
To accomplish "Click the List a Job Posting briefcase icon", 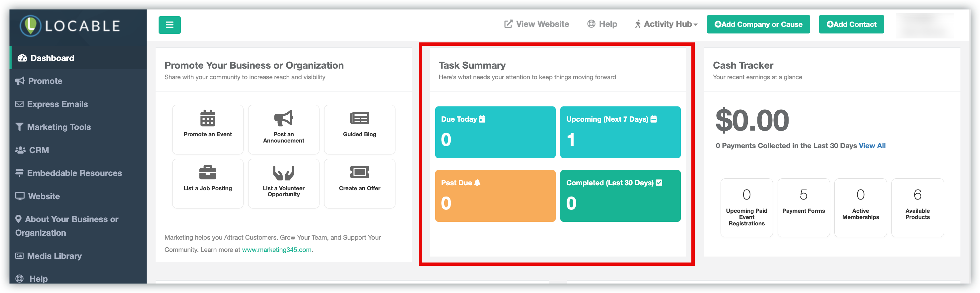I will pos(207,172).
